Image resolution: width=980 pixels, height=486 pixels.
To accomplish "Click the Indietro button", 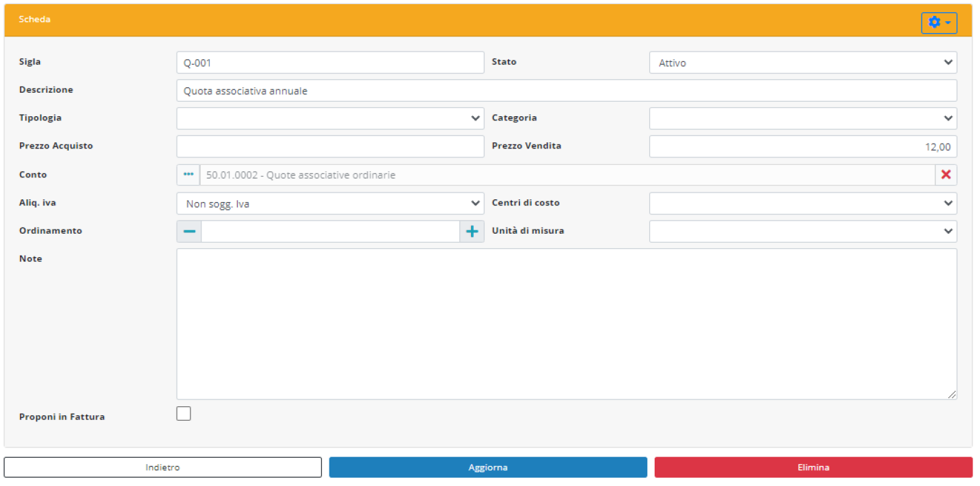I will pyautogui.click(x=163, y=467).
